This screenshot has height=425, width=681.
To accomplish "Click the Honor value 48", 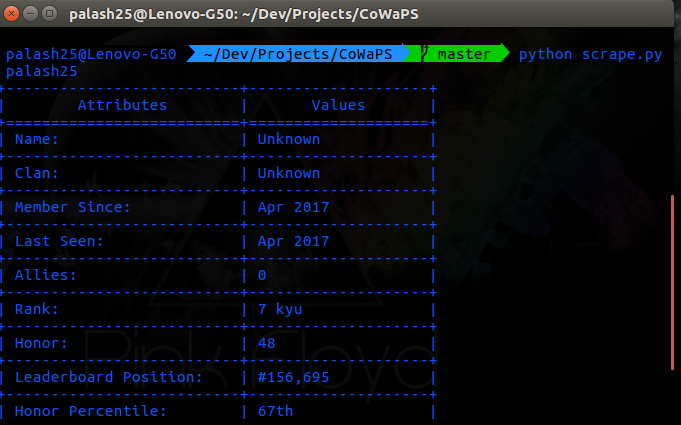I will [267, 343].
